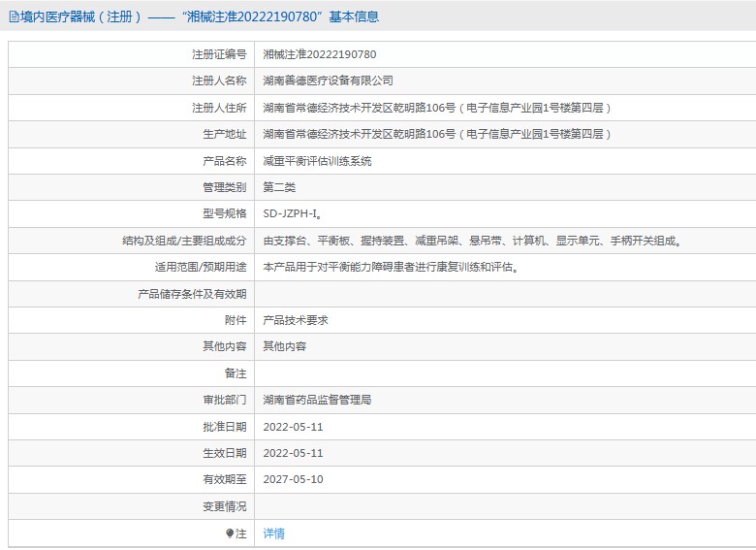
Task: Click the approval date 2022-05-11 in 批准日期 row
Action: point(293,427)
